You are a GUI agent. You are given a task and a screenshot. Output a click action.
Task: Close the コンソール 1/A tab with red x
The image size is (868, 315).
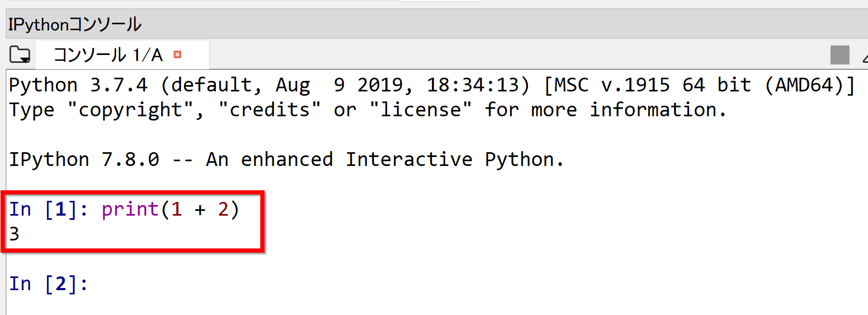pyautogui.click(x=177, y=54)
